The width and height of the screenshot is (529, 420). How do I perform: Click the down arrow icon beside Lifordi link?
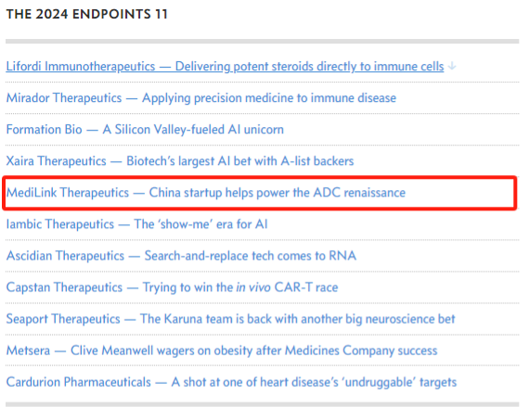click(x=452, y=67)
